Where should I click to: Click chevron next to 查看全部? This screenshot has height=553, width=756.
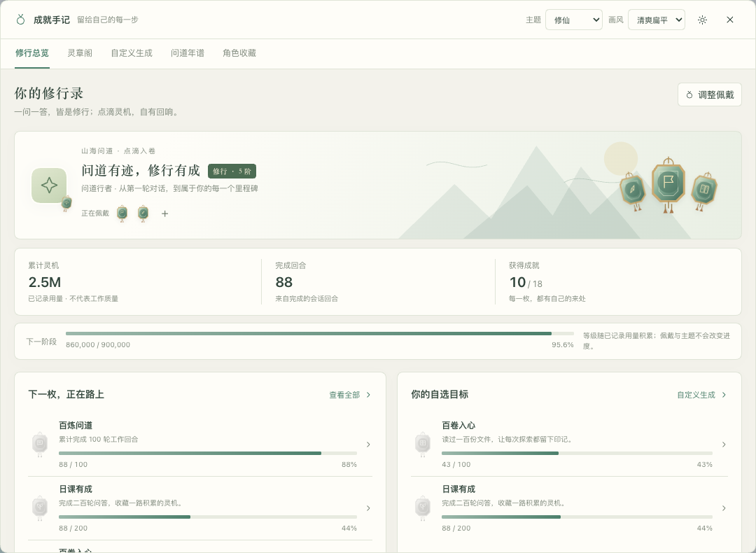368,395
